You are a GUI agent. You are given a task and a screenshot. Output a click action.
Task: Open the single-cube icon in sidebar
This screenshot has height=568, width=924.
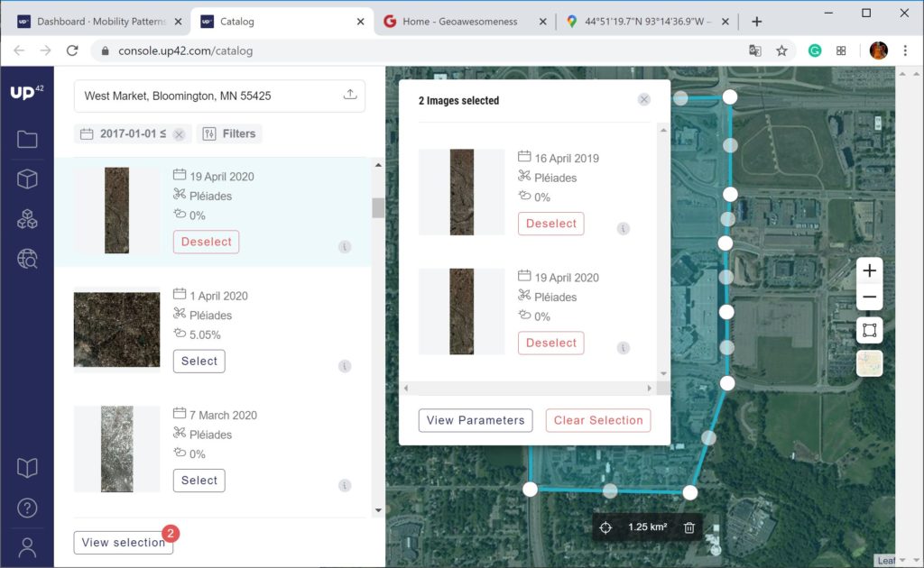[x=27, y=179]
